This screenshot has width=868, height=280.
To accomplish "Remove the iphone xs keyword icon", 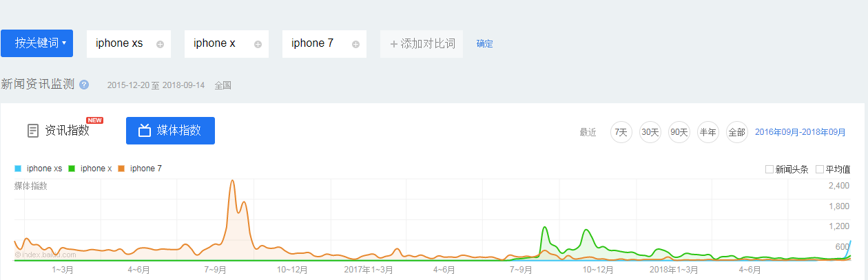I will (161, 44).
